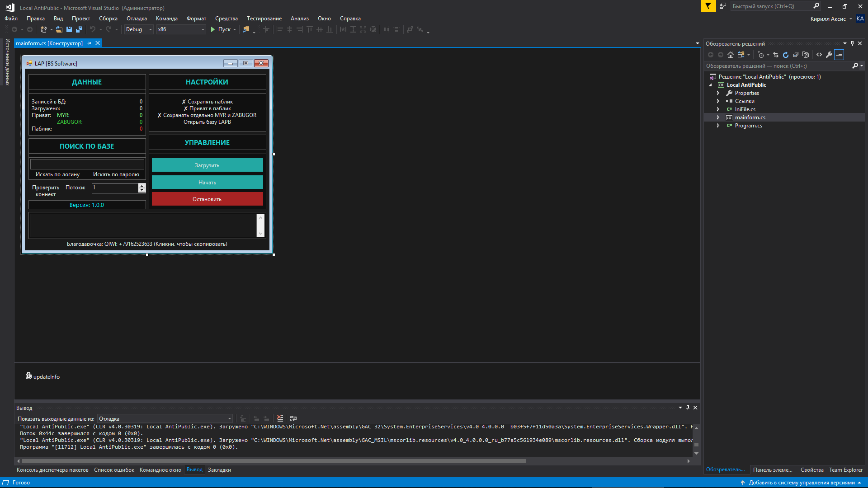
Task: Clear all output with the red X icon
Action: [280, 418]
